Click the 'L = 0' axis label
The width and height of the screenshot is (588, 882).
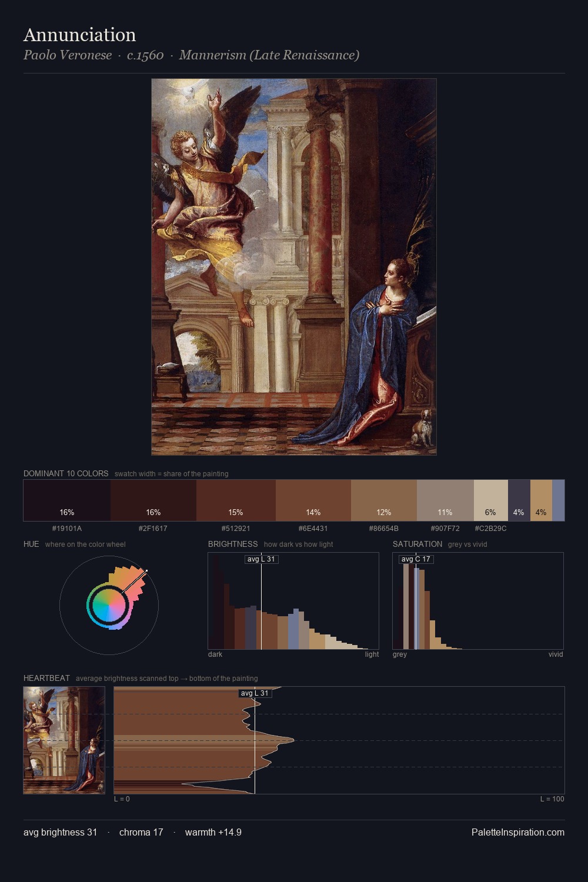tap(122, 799)
